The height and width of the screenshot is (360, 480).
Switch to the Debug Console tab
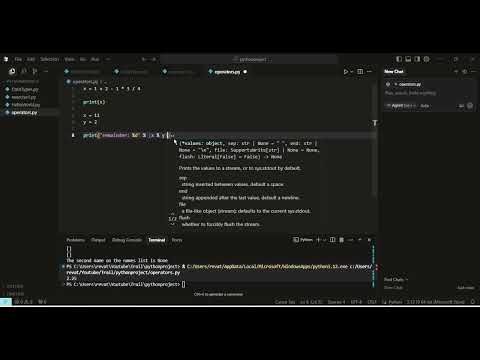coord(127,240)
